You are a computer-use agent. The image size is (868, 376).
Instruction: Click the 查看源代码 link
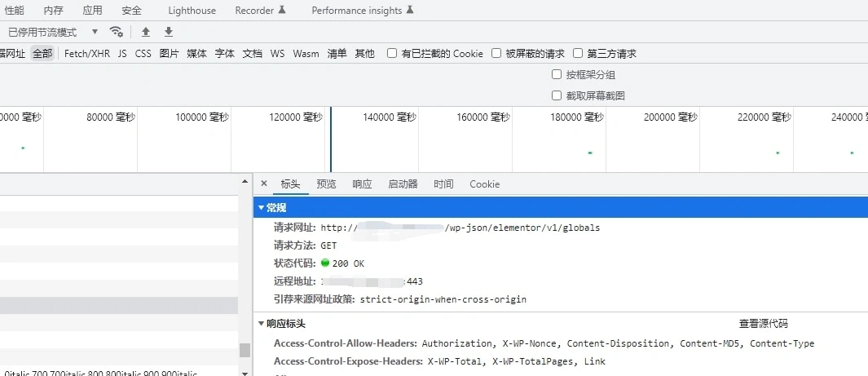763,324
